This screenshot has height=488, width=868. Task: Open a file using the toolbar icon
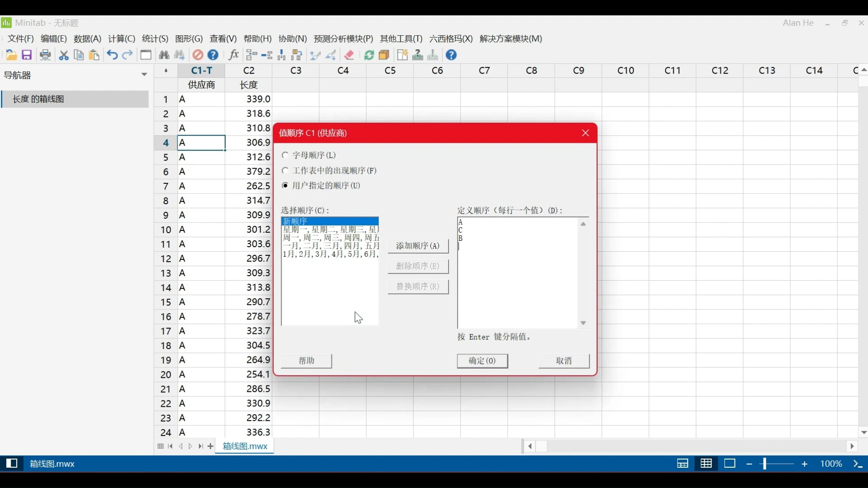pyautogui.click(x=11, y=55)
